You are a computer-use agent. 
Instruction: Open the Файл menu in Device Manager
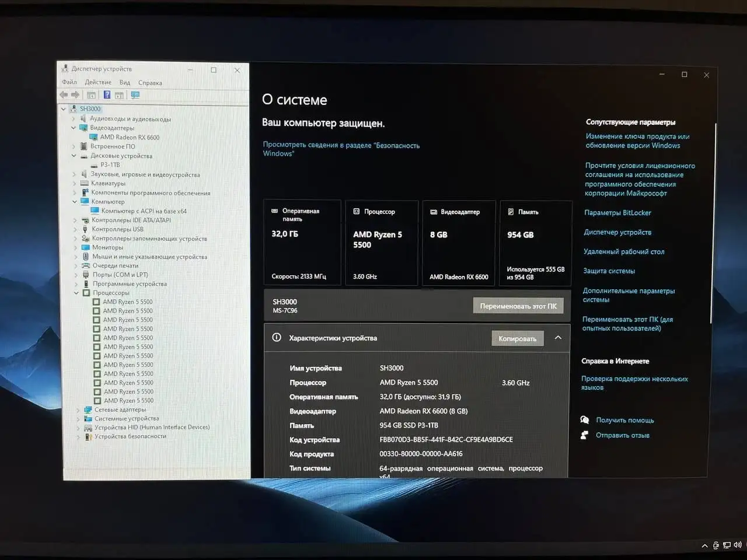tap(69, 82)
